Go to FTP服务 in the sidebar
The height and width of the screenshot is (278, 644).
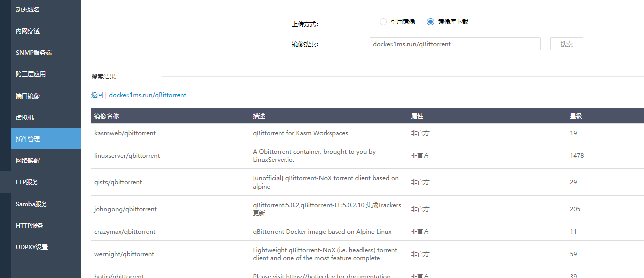[45, 182]
